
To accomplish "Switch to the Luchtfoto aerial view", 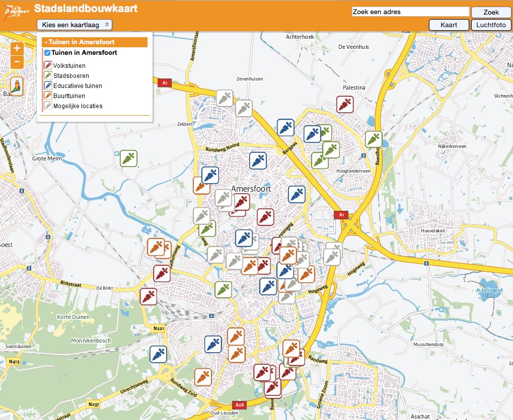I will (x=491, y=25).
